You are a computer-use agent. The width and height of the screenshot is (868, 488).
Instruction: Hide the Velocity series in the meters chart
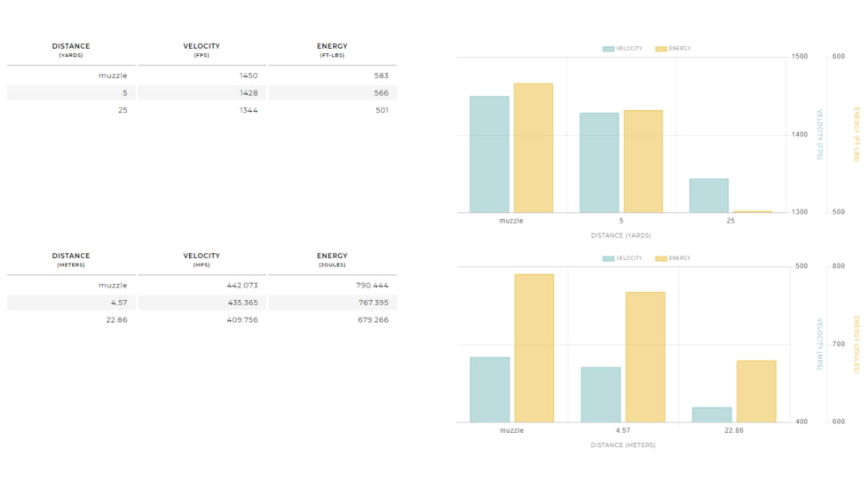coord(608,258)
